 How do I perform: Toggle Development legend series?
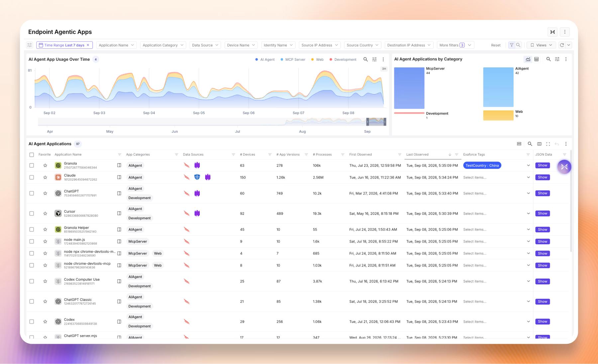click(x=343, y=59)
